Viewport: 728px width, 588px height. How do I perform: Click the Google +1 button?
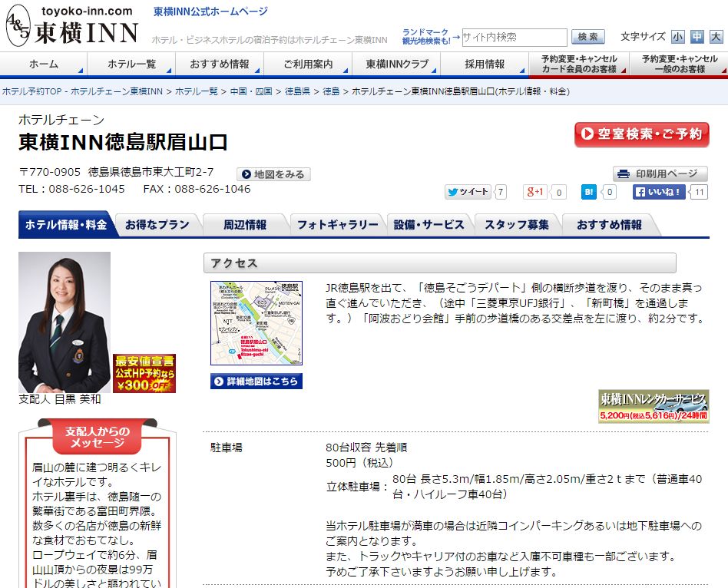tap(534, 192)
